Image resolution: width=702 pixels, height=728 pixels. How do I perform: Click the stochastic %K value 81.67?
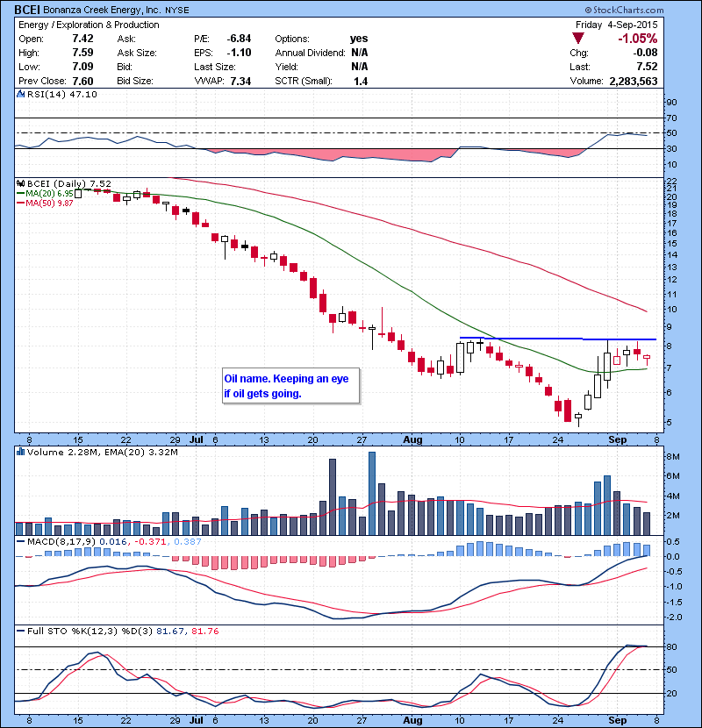[170, 631]
